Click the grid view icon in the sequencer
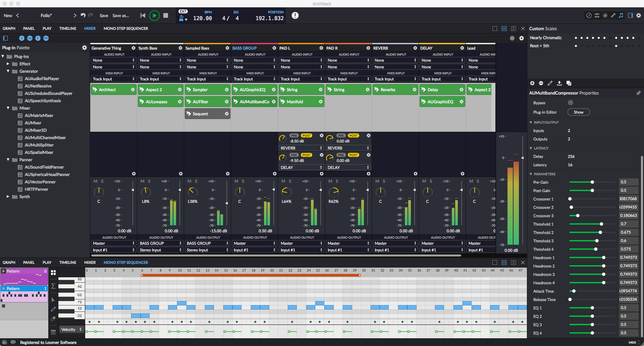 (53, 273)
